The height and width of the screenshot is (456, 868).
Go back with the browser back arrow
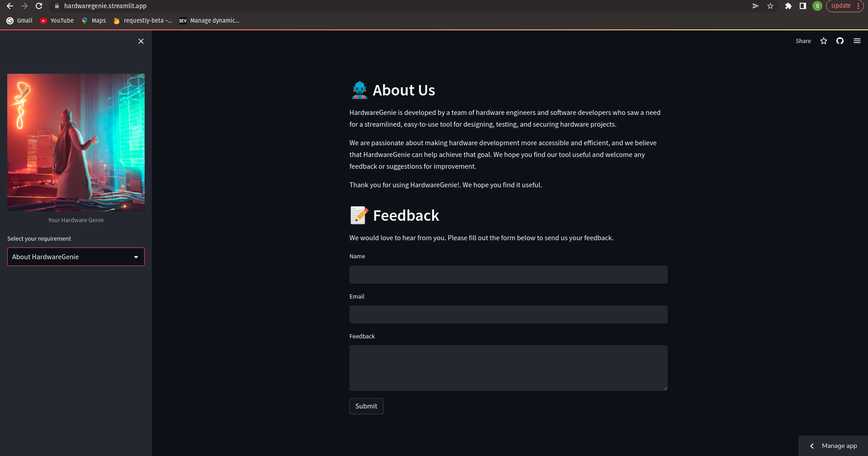tap(10, 6)
